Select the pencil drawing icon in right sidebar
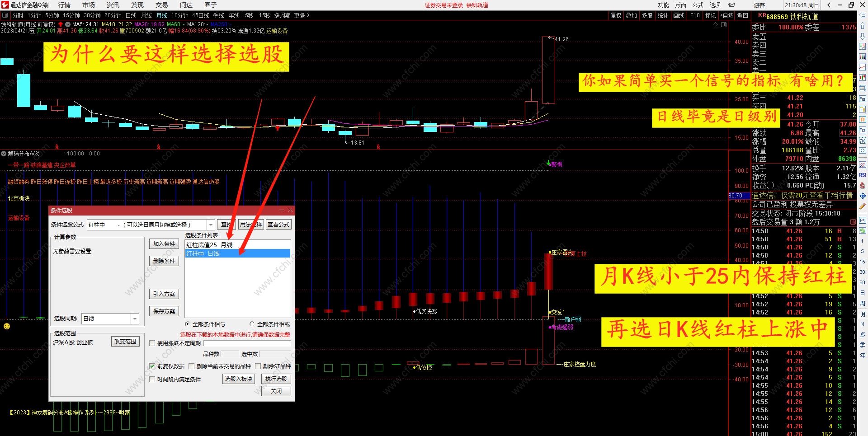The height and width of the screenshot is (436, 868). pyautogui.click(x=863, y=206)
